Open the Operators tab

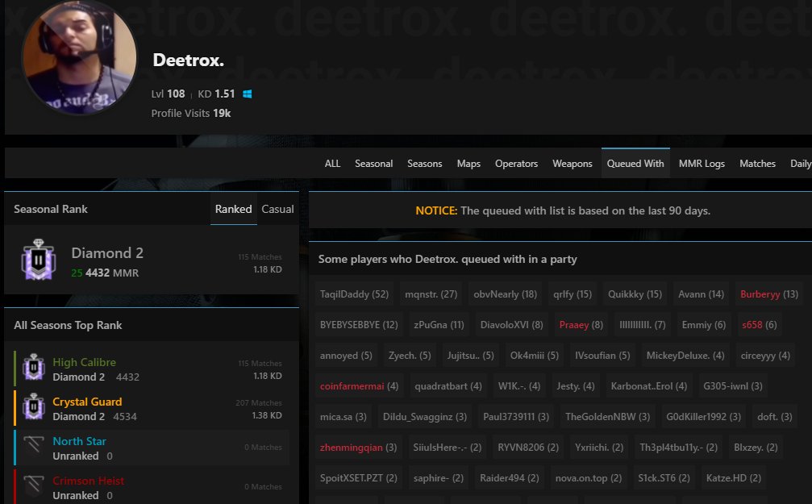pyautogui.click(x=516, y=164)
